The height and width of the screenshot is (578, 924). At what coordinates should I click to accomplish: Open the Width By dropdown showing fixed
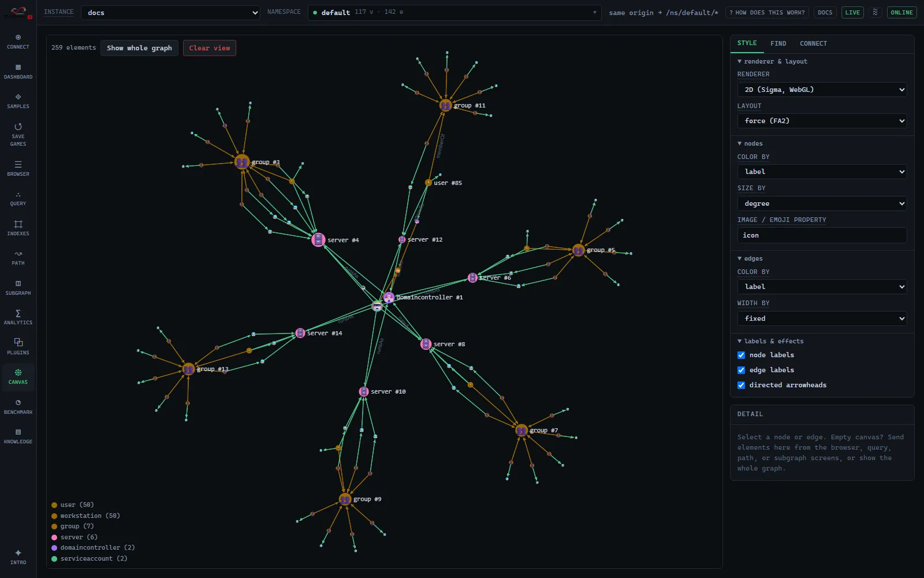pos(822,318)
